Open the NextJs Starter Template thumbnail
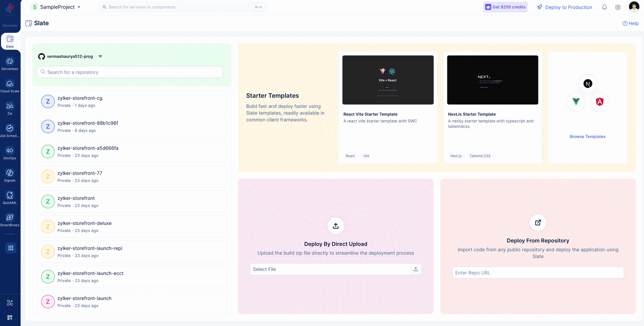The width and height of the screenshot is (644, 326). pyautogui.click(x=492, y=80)
